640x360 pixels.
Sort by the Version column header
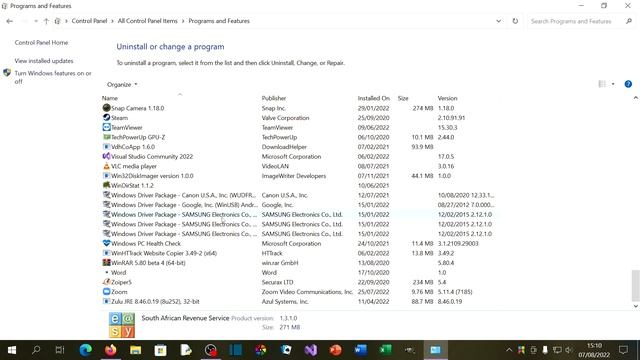pos(447,98)
